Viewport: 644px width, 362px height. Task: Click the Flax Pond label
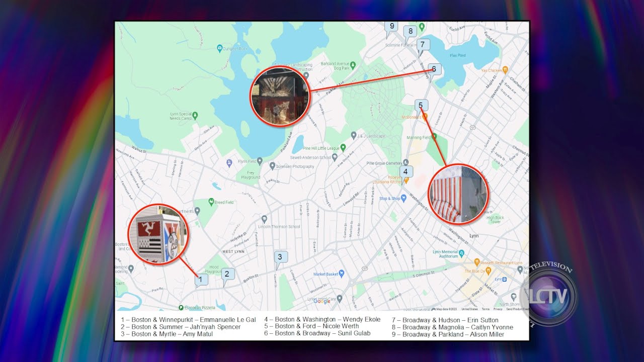pos(457,55)
